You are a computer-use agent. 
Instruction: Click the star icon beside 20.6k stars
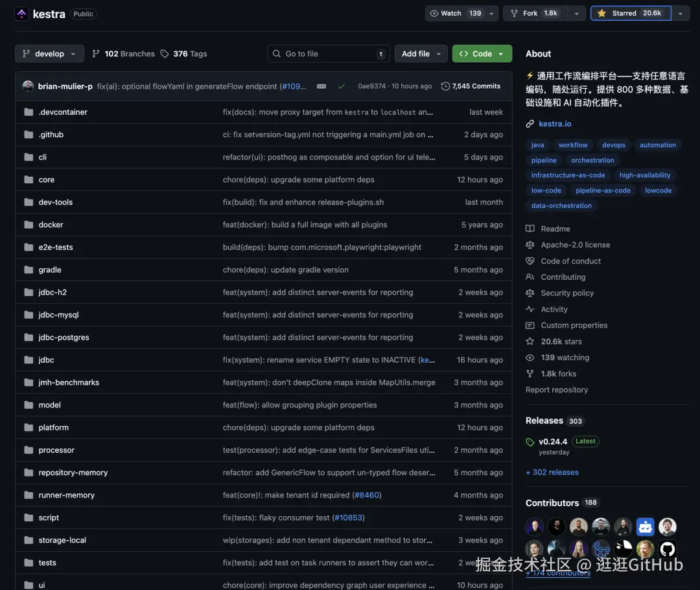(530, 341)
